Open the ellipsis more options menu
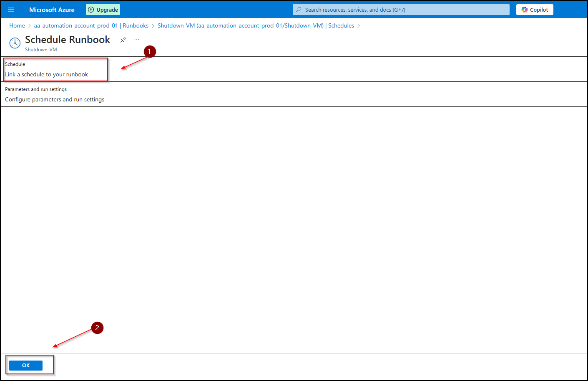This screenshot has height=381, width=588. 137,40
